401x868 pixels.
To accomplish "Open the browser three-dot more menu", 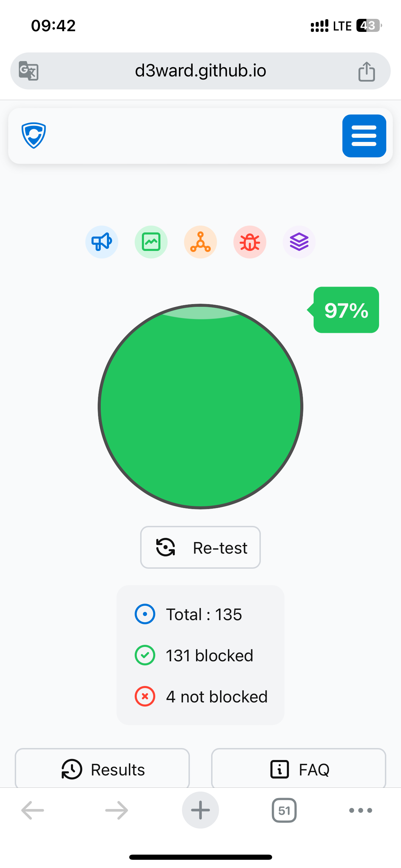I will click(361, 810).
